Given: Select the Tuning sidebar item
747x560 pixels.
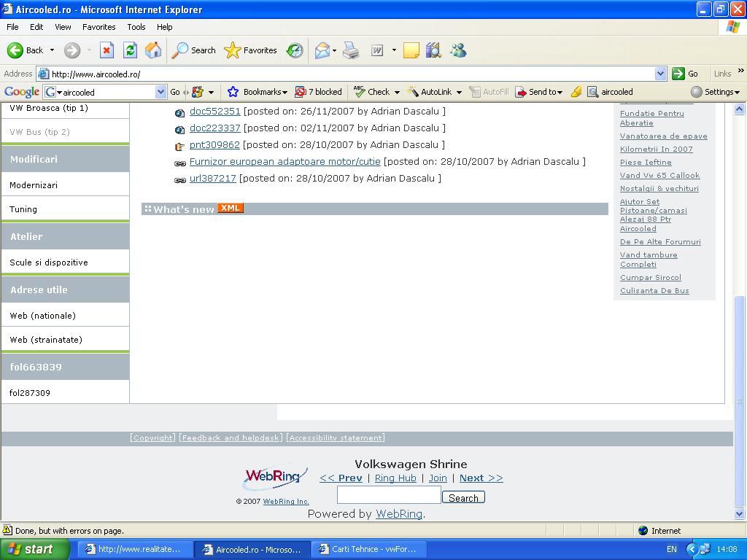Looking at the screenshot, I should click(65, 209).
